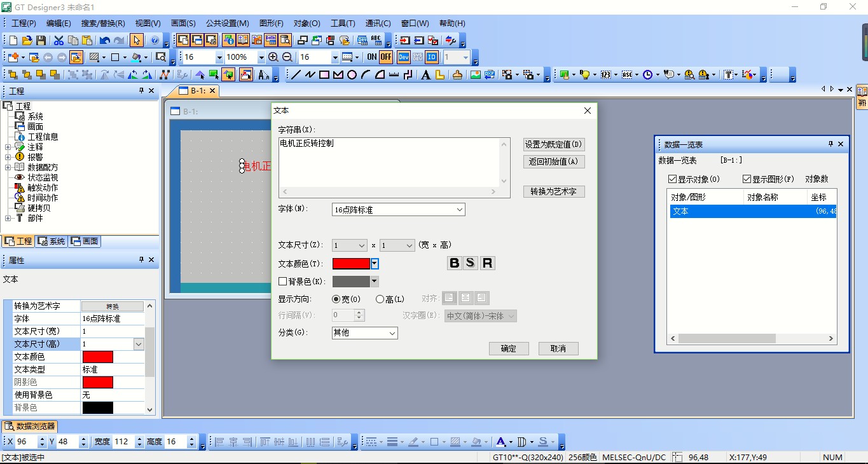The height and width of the screenshot is (464, 868).
Task: Expand the 数据配方 tree node
Action: click(x=8, y=167)
